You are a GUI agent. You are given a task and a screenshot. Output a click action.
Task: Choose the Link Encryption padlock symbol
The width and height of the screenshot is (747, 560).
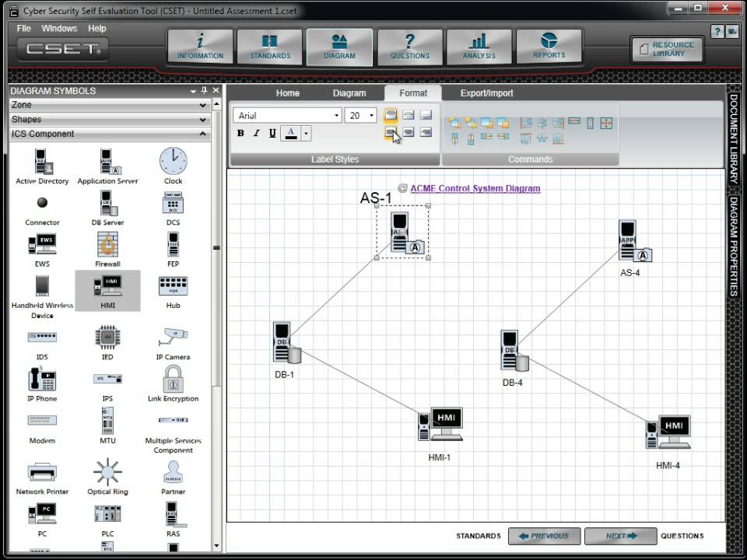coord(173,383)
